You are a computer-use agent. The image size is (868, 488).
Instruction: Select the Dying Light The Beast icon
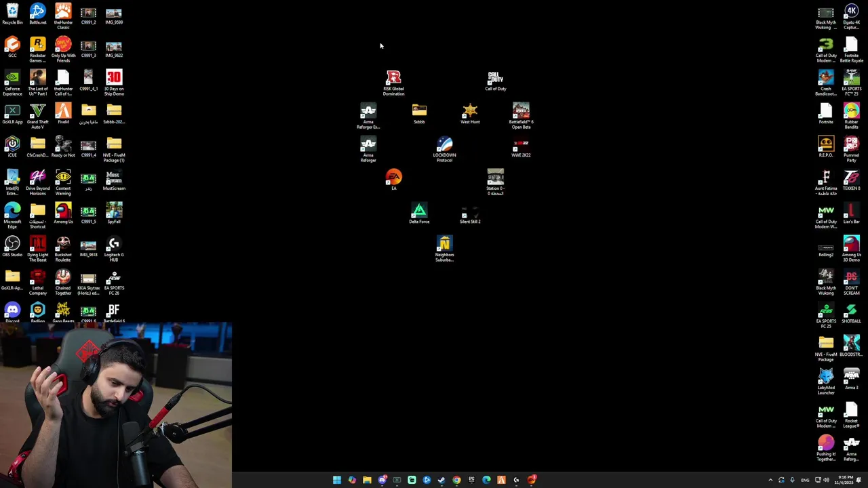pyautogui.click(x=38, y=249)
